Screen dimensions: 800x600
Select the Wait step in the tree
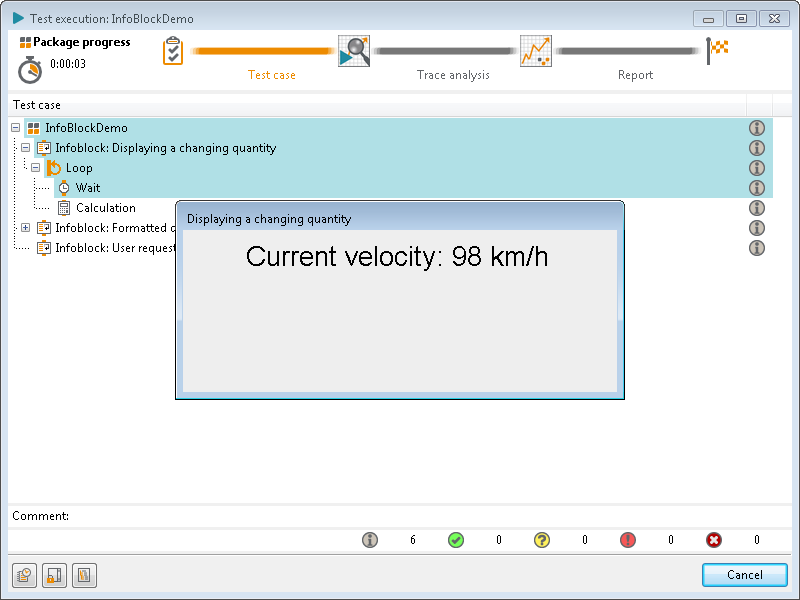click(88, 188)
